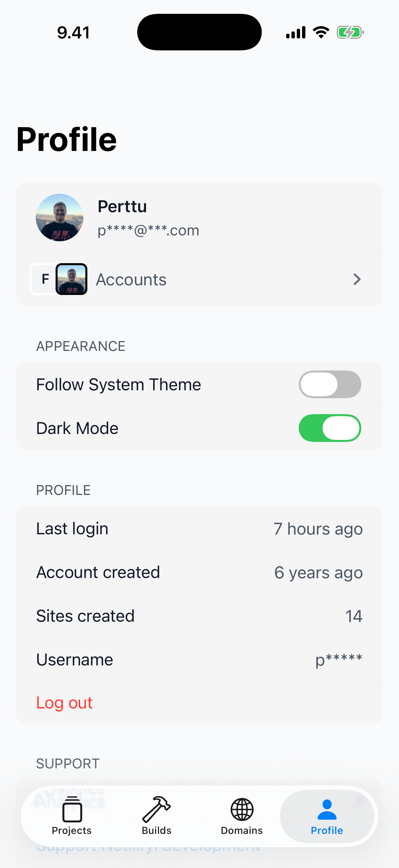Tap the battery charging indicator
This screenshot has width=399, height=868.
click(x=350, y=32)
